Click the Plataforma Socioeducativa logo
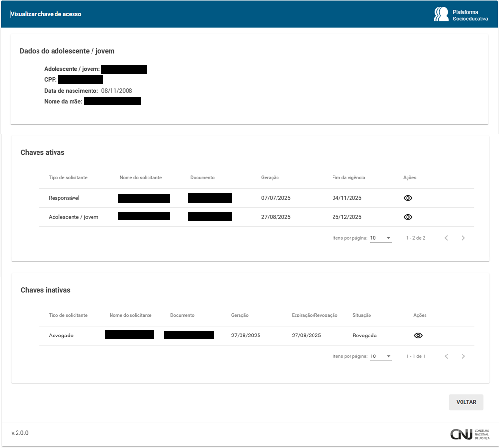 coord(460,15)
